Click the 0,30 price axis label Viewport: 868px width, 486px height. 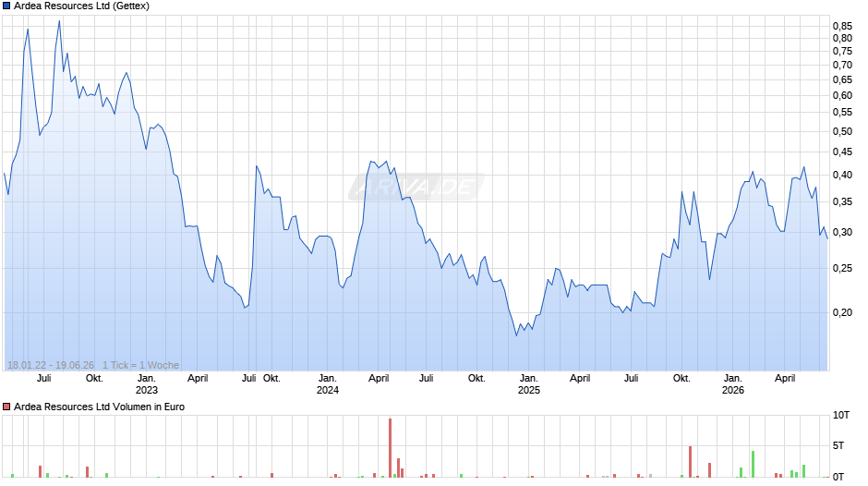point(842,232)
